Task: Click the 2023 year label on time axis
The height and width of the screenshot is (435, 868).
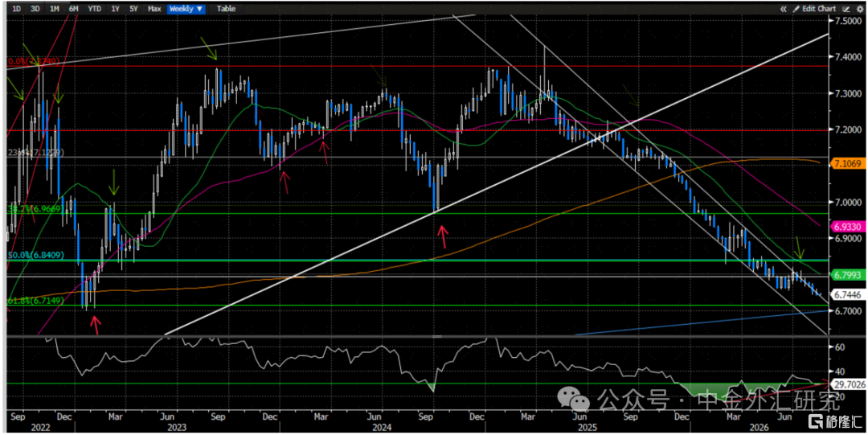Action: click(177, 428)
